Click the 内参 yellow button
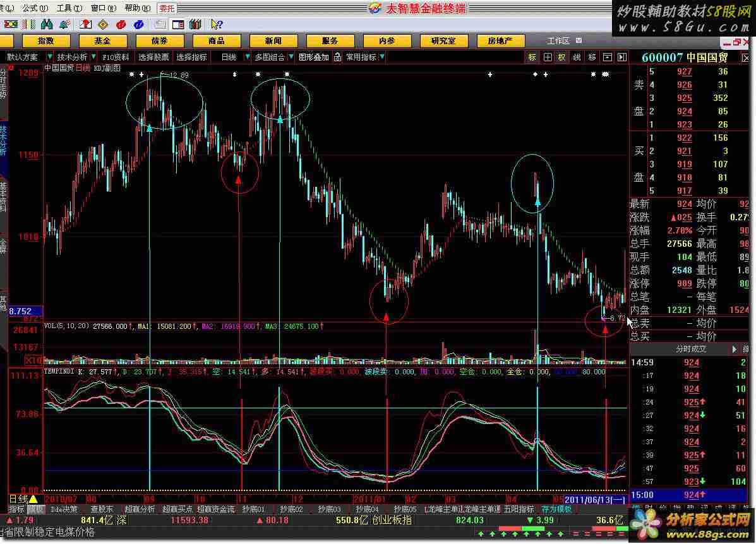This screenshot has width=756, height=544. coord(387,41)
